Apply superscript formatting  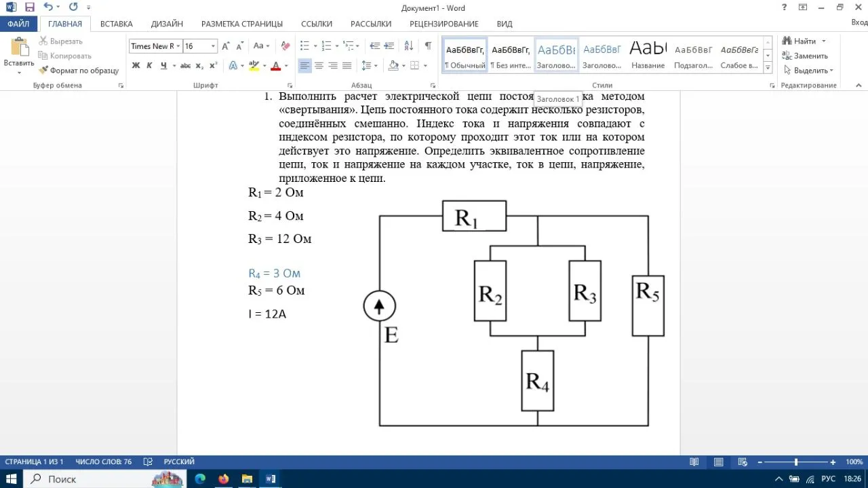pyautogui.click(x=213, y=66)
